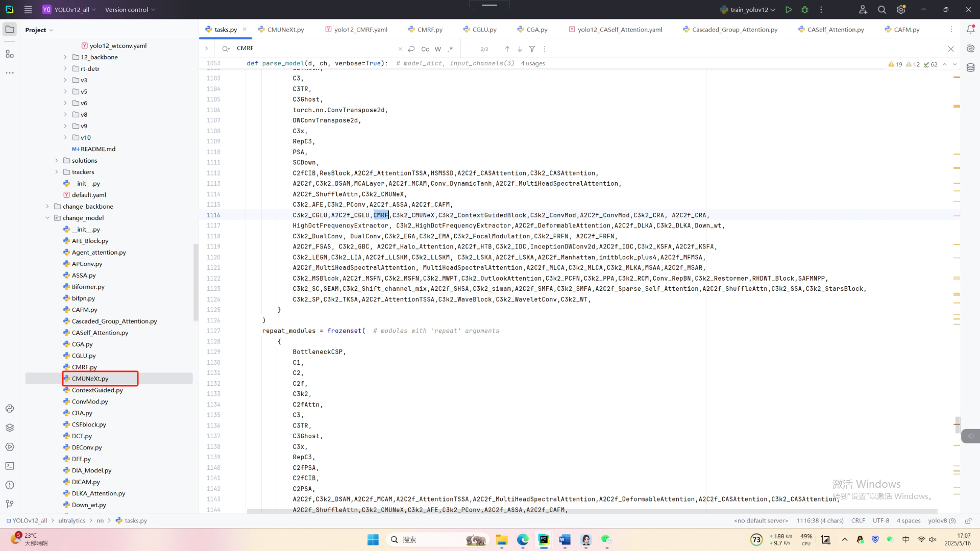Open the Database tool window icon
The height and width of the screenshot is (551, 980).
(x=970, y=67)
